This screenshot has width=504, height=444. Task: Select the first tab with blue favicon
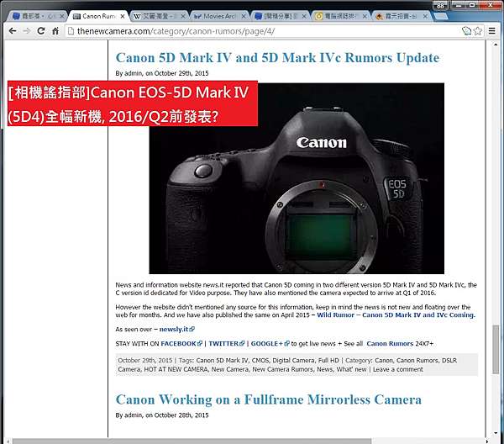point(38,16)
